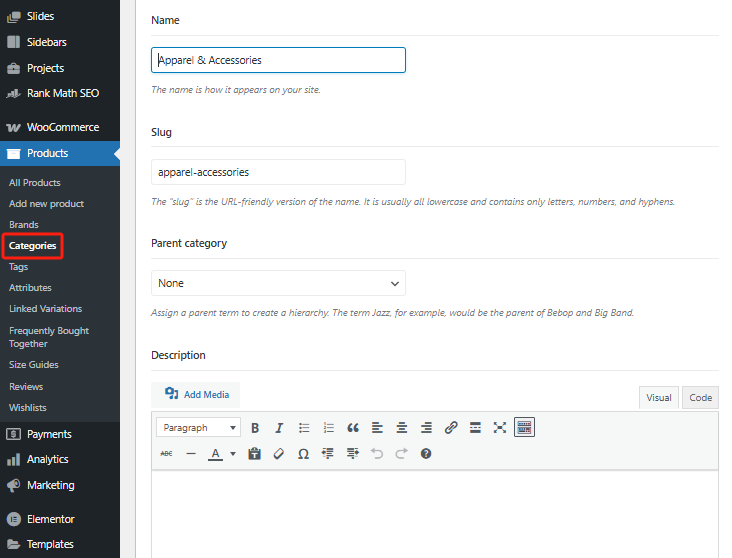Image resolution: width=732 pixels, height=558 pixels.
Task: Enable fullscreen editing mode
Action: pyautogui.click(x=500, y=428)
